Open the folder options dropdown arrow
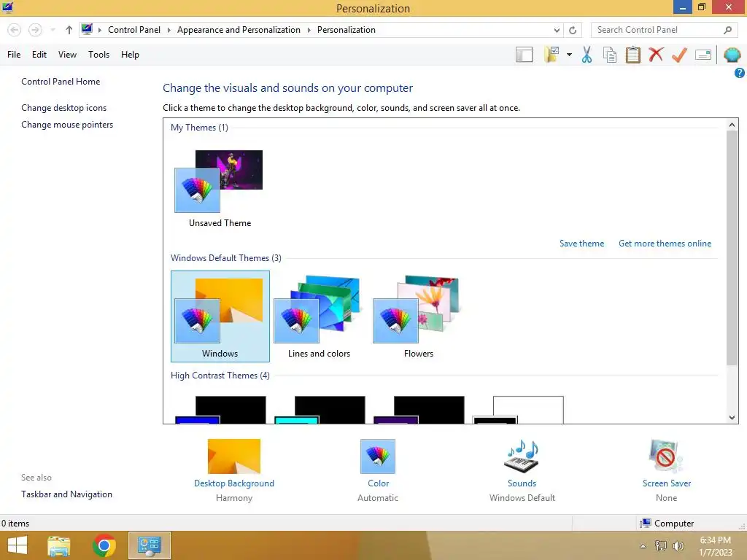This screenshot has height=560, width=747. (x=569, y=55)
